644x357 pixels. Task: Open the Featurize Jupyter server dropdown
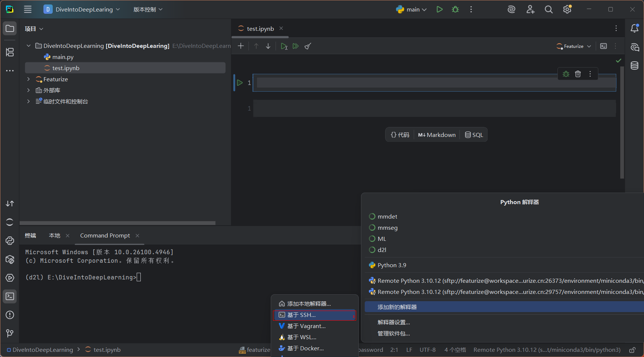point(573,46)
